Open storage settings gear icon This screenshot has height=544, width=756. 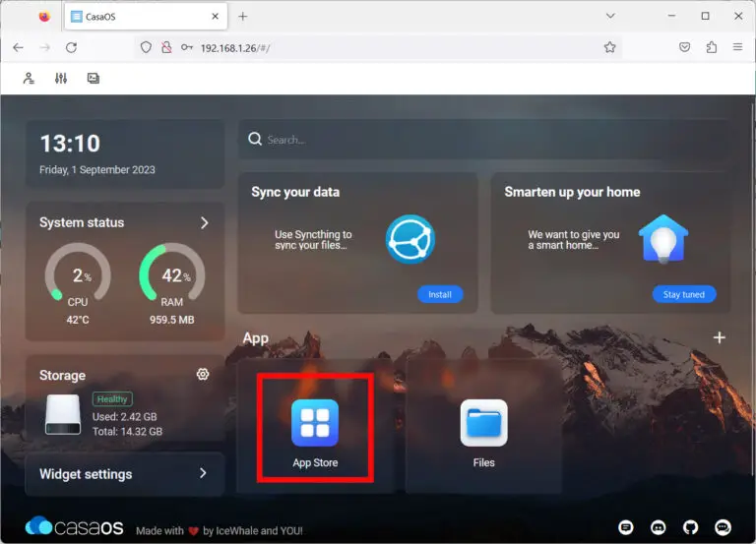coord(203,375)
